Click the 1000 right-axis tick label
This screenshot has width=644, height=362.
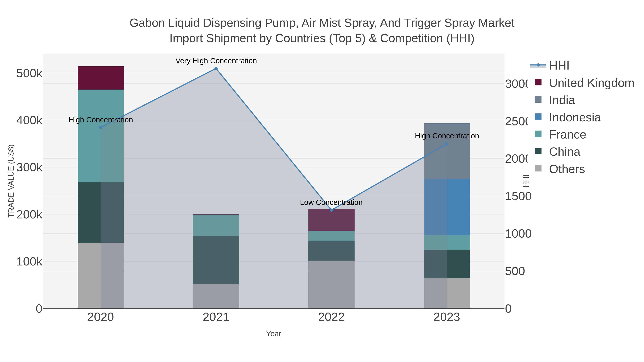pos(518,234)
